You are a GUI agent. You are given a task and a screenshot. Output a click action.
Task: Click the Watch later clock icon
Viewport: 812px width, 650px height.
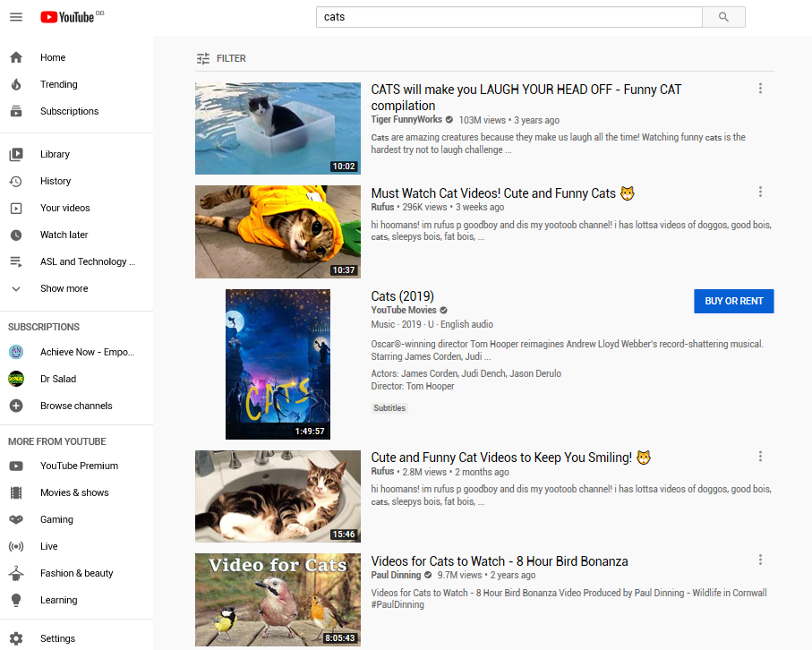click(16, 235)
